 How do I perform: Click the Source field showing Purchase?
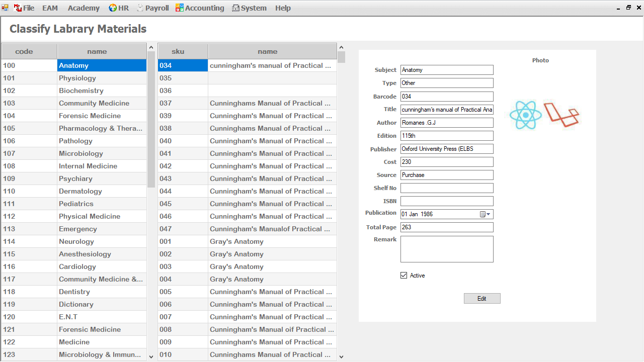click(x=447, y=175)
